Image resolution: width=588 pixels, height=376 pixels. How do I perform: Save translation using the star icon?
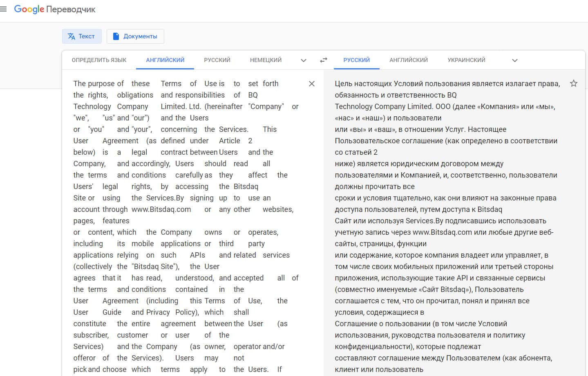tap(574, 84)
